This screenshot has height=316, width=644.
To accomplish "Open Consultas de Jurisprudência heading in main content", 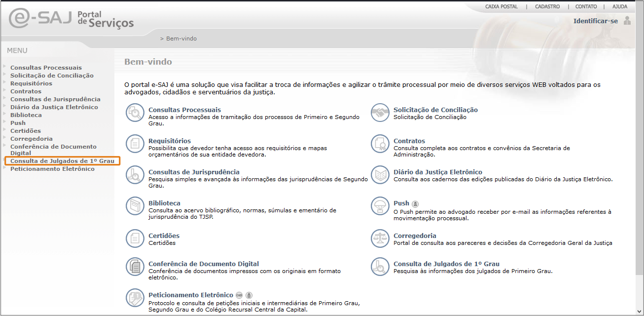I will [x=194, y=172].
